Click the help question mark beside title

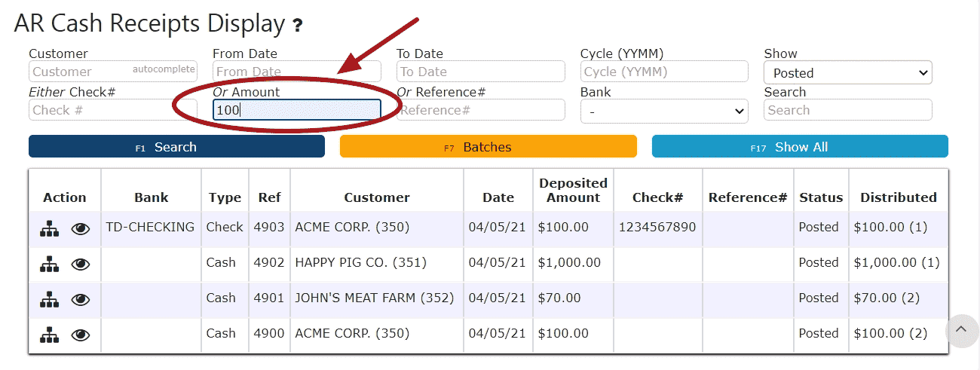(x=298, y=26)
